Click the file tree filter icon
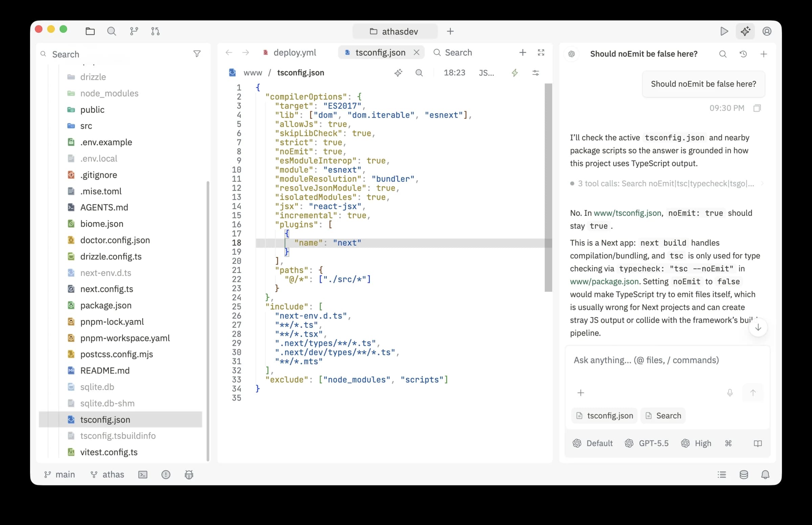 click(197, 54)
